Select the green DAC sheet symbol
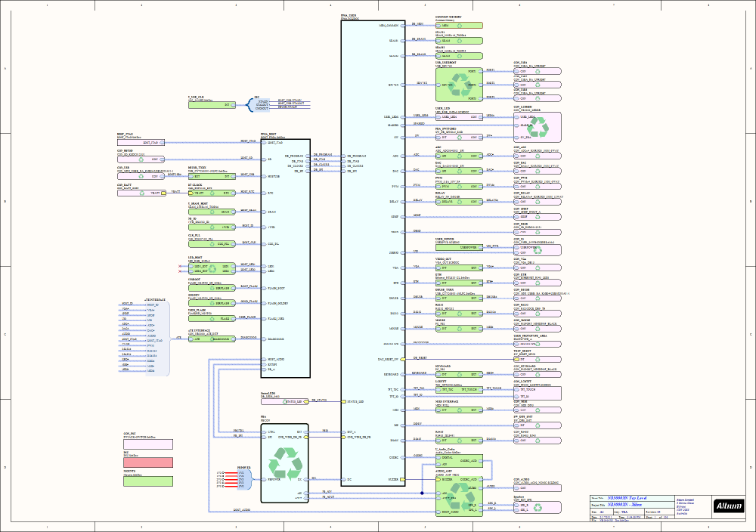Viewport: 756px width, 532px height. coord(459,171)
